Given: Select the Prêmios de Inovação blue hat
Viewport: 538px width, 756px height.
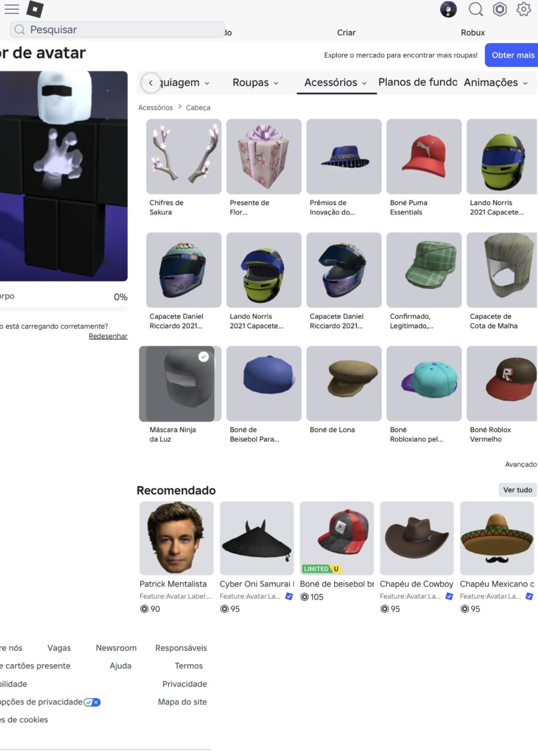Looking at the screenshot, I should click(x=344, y=156).
